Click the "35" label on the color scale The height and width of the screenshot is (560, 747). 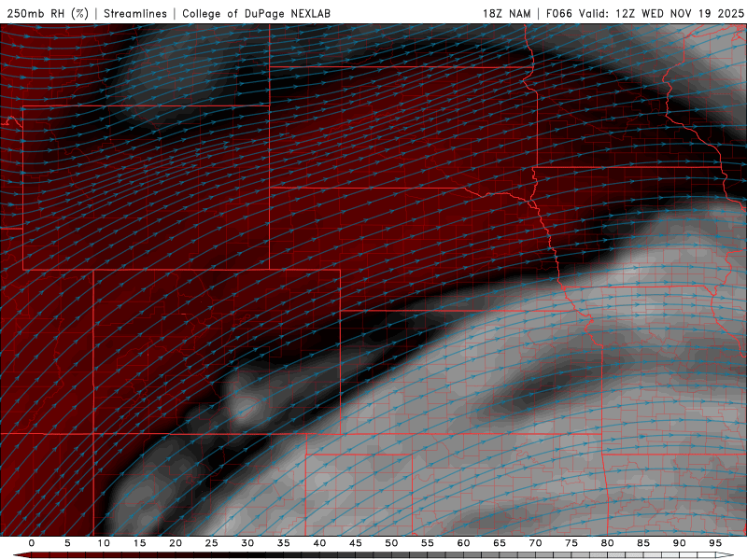[x=284, y=543]
